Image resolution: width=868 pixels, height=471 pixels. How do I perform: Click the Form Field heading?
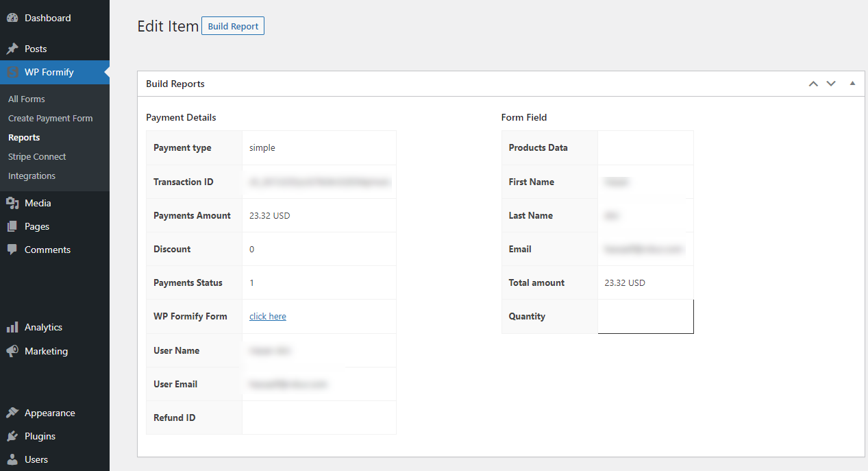(x=524, y=117)
